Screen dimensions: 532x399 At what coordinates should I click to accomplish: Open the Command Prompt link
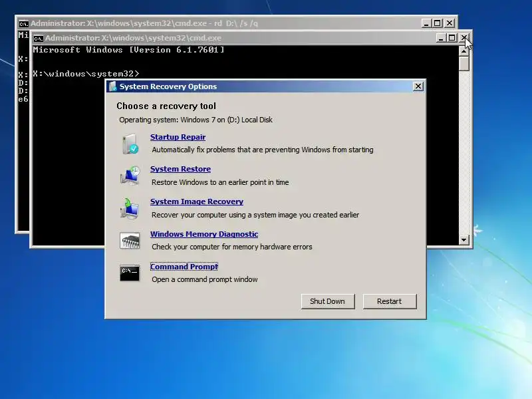coord(184,267)
